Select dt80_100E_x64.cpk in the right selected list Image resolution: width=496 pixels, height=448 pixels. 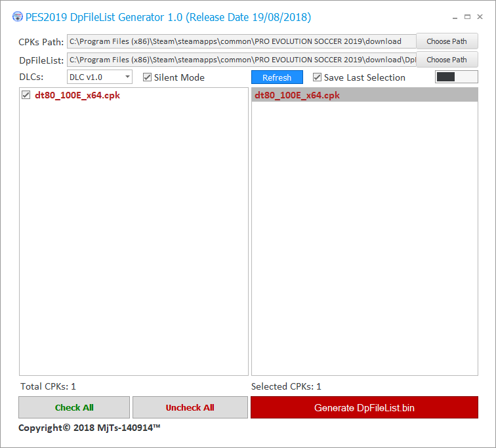pos(364,95)
